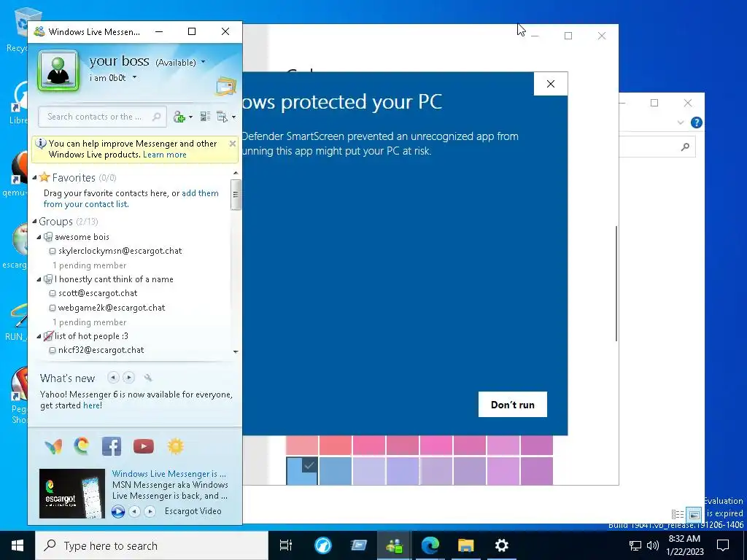Click add them from your contact list
Image resolution: width=747 pixels, height=560 pixels.
pyautogui.click(x=131, y=198)
